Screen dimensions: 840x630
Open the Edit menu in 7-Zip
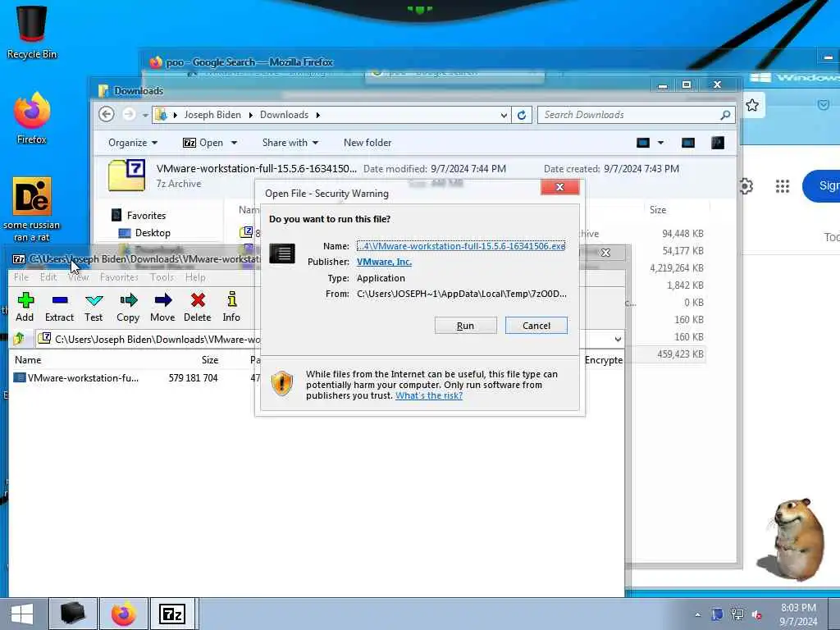coord(48,277)
